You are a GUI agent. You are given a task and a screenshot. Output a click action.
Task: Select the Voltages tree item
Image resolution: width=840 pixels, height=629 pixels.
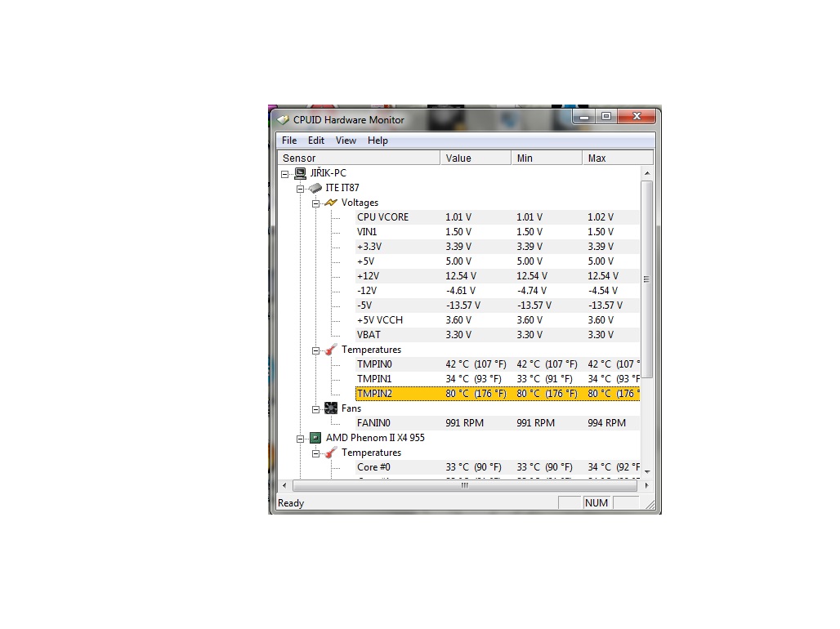360,203
